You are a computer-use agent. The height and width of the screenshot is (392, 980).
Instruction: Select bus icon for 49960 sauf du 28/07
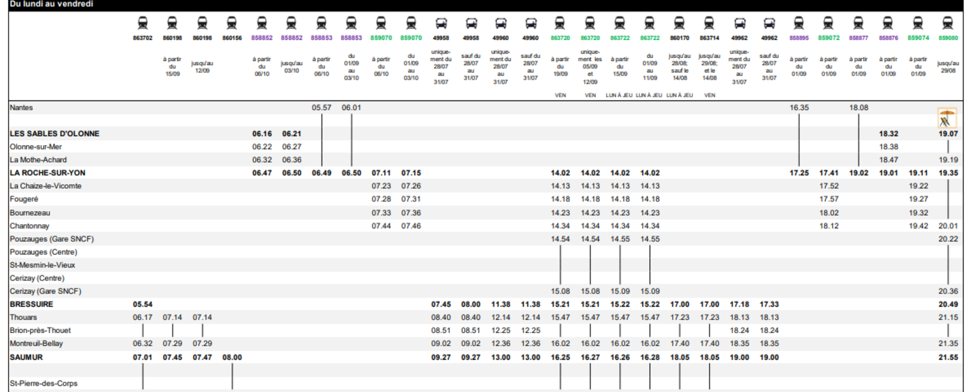[x=530, y=23]
